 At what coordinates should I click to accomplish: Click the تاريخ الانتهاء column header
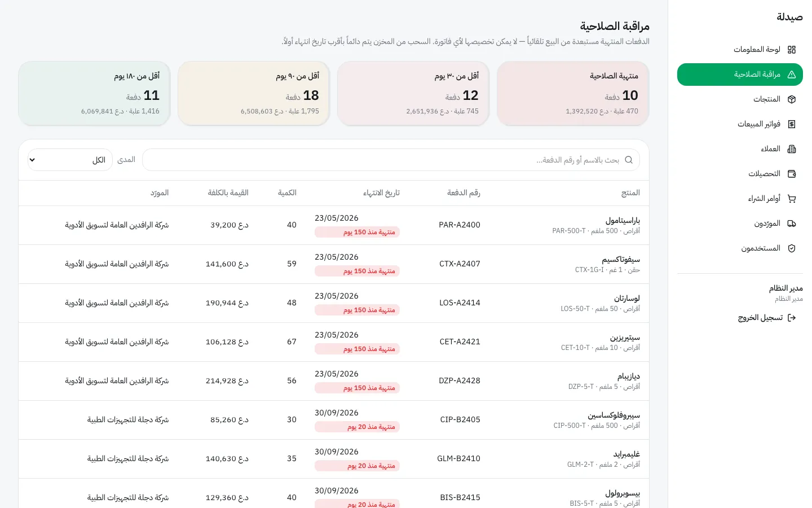tap(381, 193)
